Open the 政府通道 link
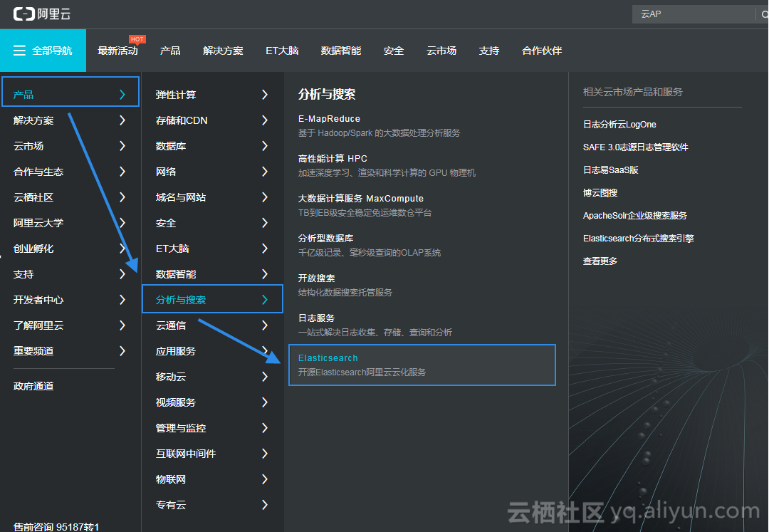This screenshot has width=769, height=532. coord(33,387)
